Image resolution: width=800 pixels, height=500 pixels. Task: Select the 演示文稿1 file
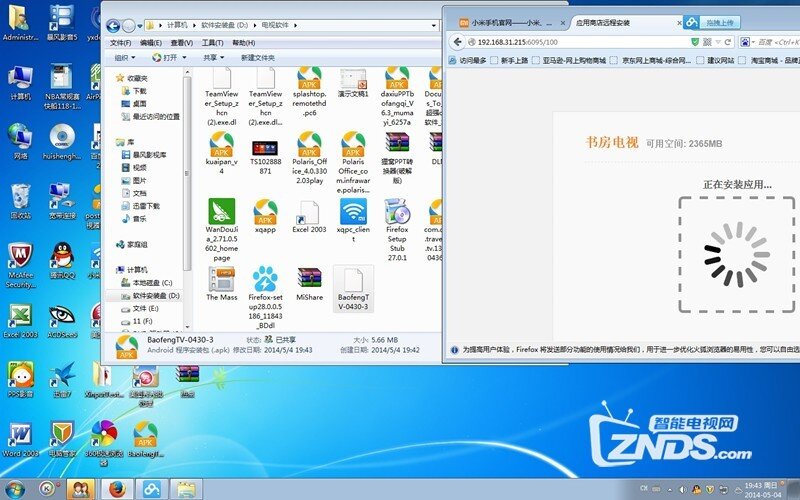pyautogui.click(x=353, y=83)
